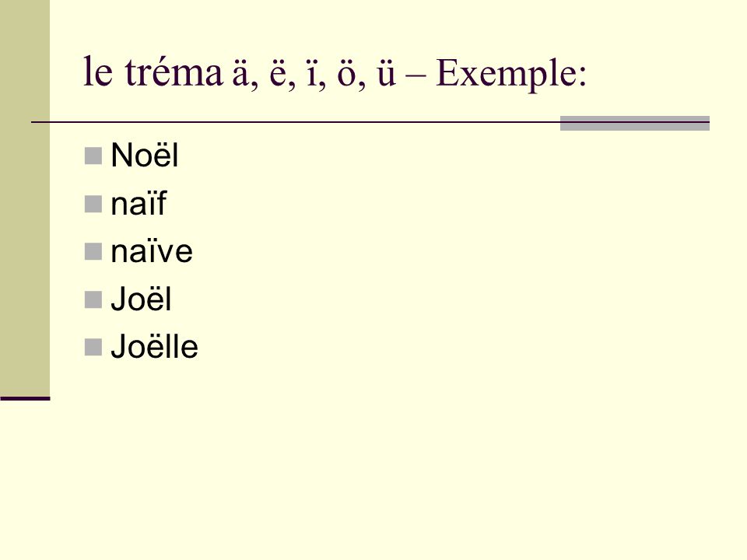This screenshot has height=560, width=747.
Task: Click the bullet square beside naïf
Action: click(x=93, y=204)
